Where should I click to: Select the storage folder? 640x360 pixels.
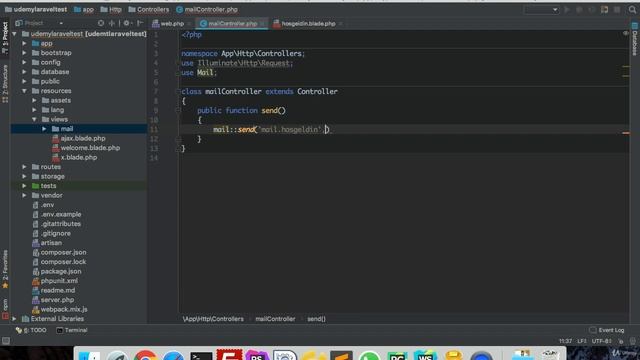pos(48,176)
